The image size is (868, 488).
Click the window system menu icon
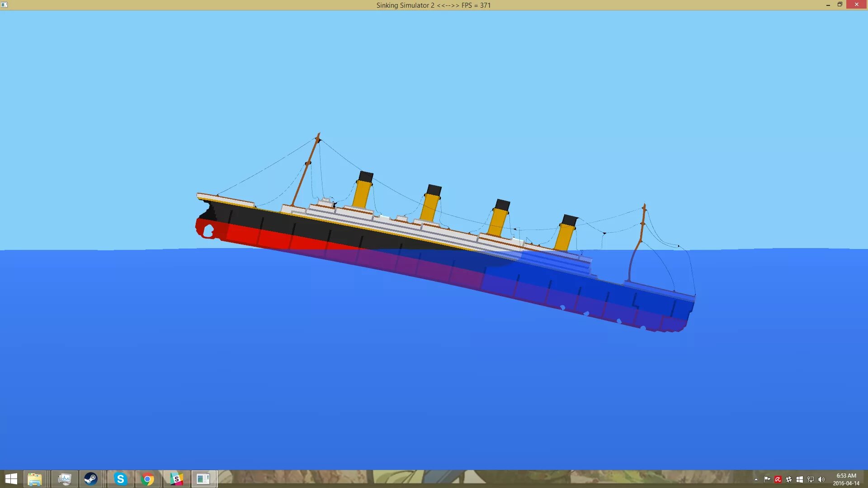tap(4, 5)
